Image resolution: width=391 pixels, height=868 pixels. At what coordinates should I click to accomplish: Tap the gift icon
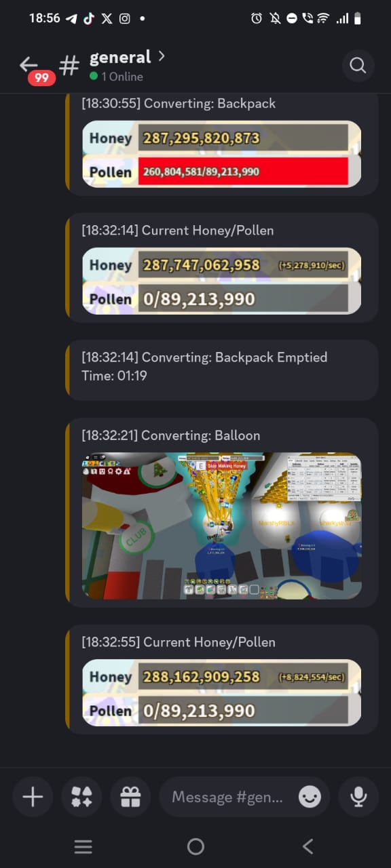tap(130, 797)
